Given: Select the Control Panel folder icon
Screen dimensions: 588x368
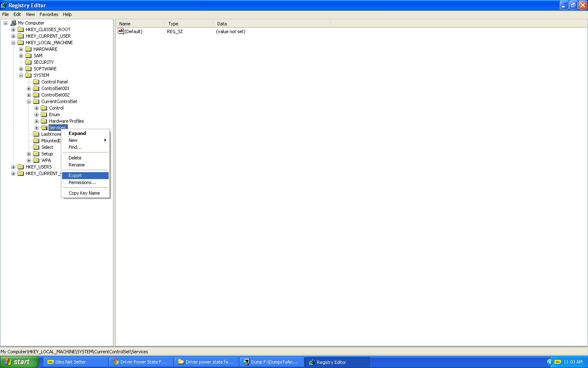Looking at the screenshot, I should (36, 81).
